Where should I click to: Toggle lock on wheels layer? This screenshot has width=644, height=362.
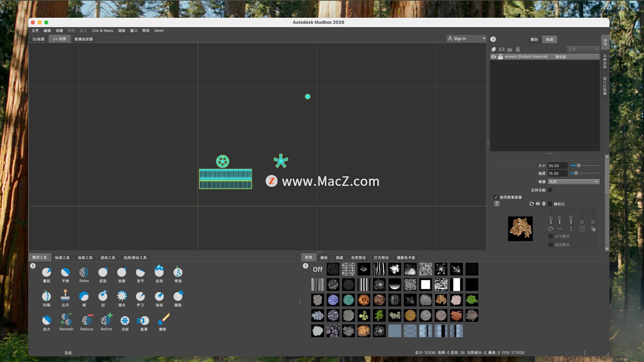(x=500, y=57)
